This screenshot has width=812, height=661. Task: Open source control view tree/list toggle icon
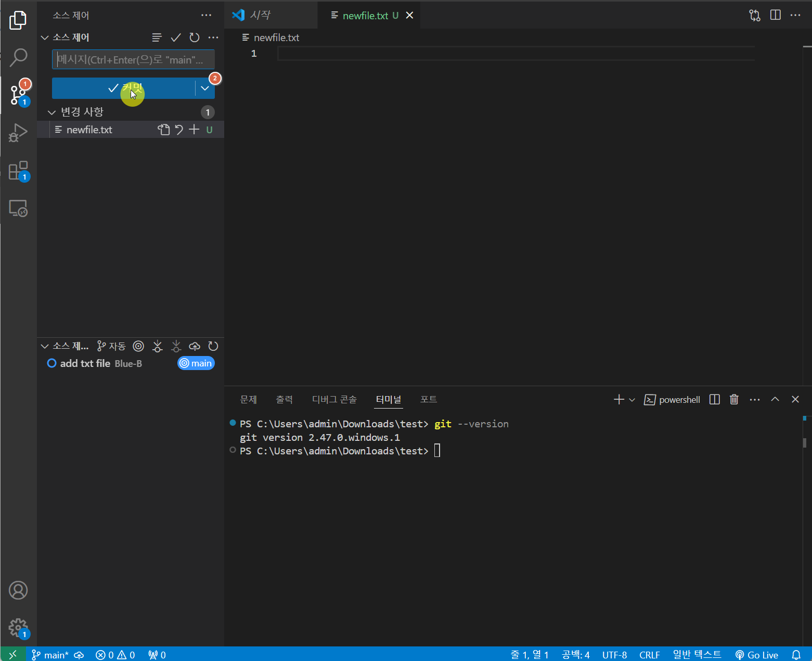pyautogui.click(x=157, y=37)
